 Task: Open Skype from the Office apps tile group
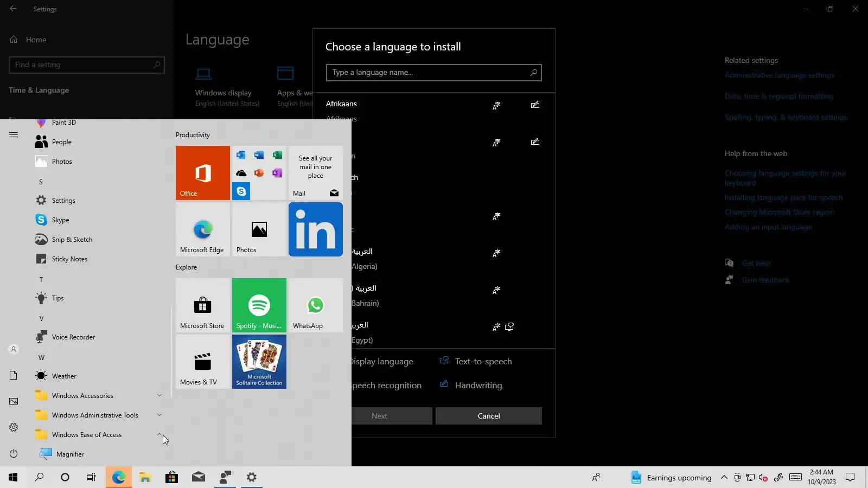click(241, 191)
